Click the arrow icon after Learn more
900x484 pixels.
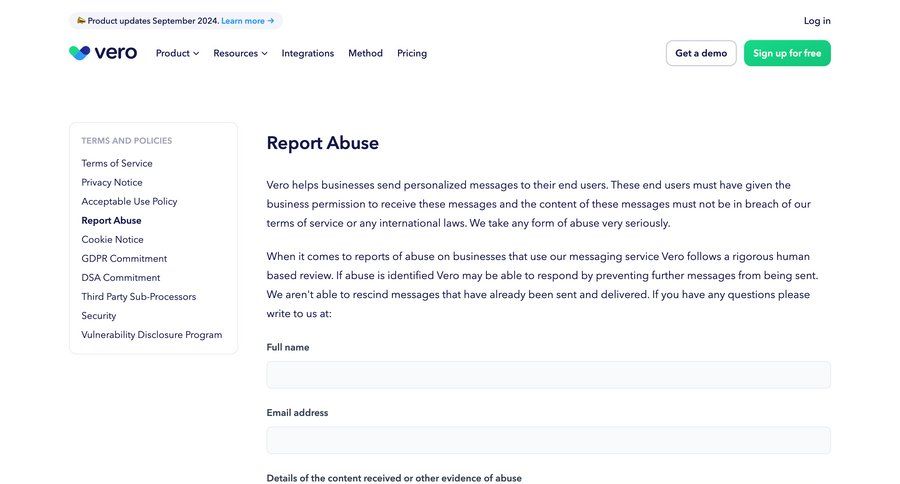tap(271, 21)
